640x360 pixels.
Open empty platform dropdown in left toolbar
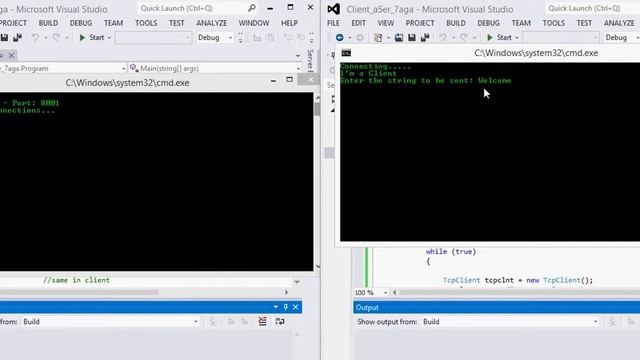(153, 38)
